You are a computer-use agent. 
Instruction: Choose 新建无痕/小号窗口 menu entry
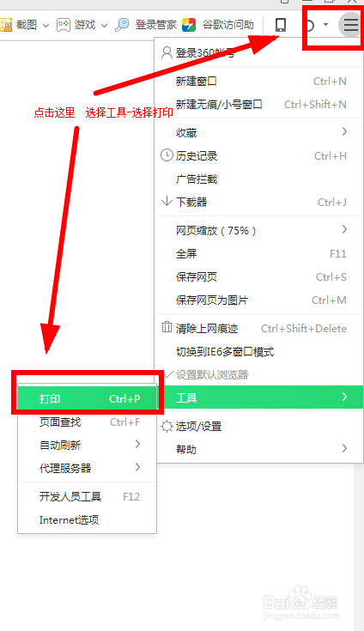point(259,105)
